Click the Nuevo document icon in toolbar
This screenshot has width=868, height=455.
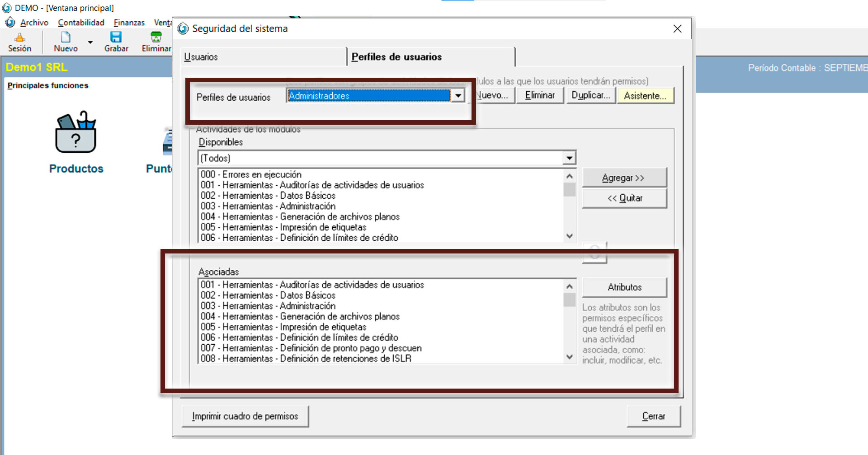[x=66, y=38]
